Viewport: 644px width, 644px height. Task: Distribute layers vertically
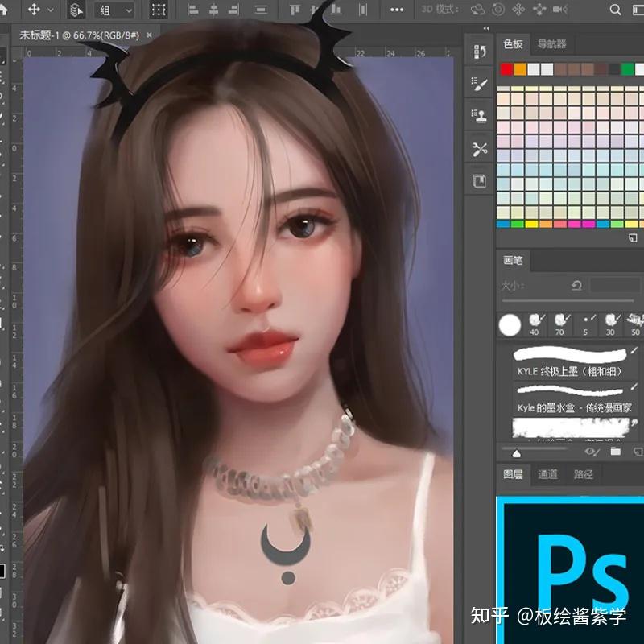click(261, 10)
